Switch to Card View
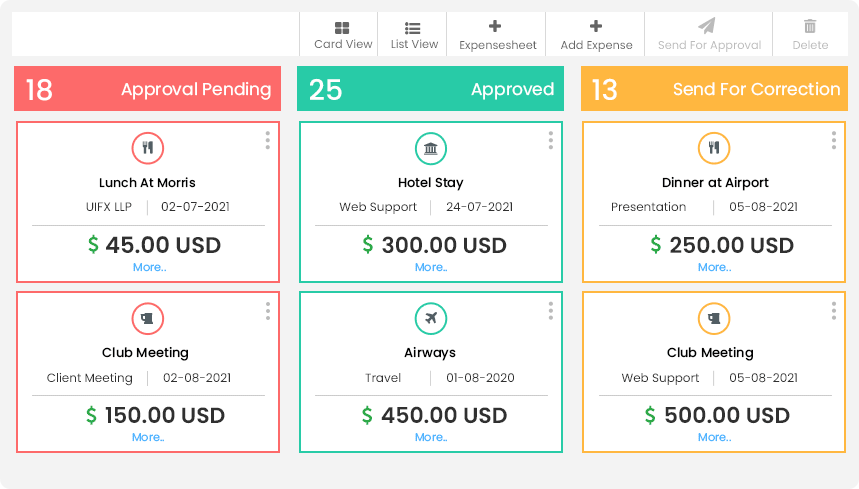Screen dimensions: 859x489 click(x=342, y=35)
